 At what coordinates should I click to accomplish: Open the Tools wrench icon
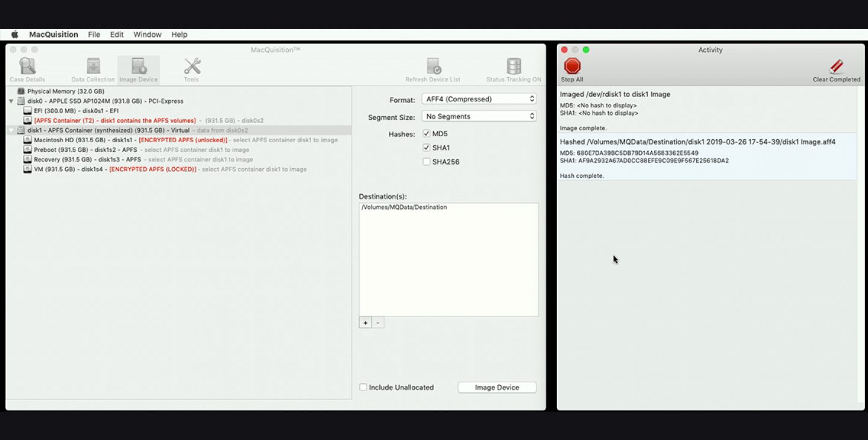[192, 70]
